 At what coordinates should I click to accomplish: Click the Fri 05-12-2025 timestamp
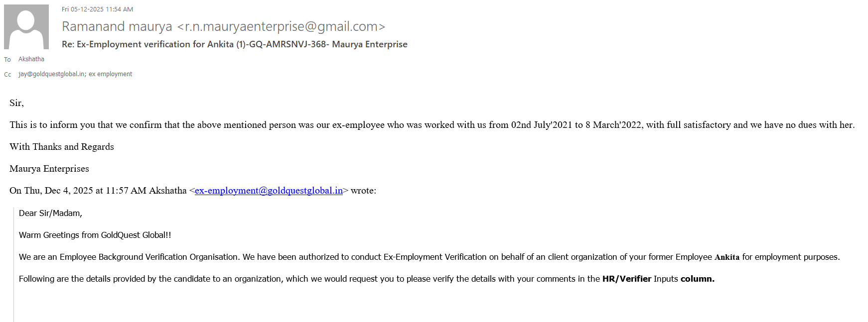(97, 9)
